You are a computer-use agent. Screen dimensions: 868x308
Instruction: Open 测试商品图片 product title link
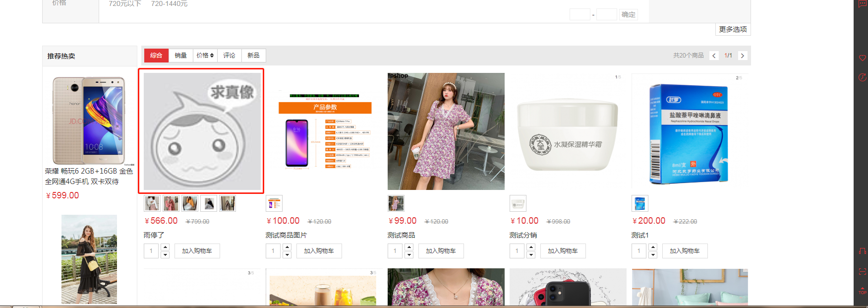pyautogui.click(x=286, y=235)
